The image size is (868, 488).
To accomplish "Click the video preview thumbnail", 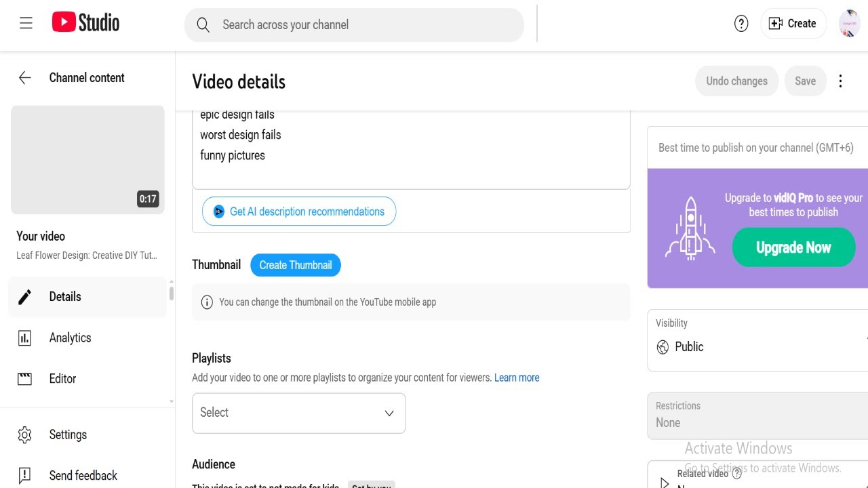I will coord(87,160).
